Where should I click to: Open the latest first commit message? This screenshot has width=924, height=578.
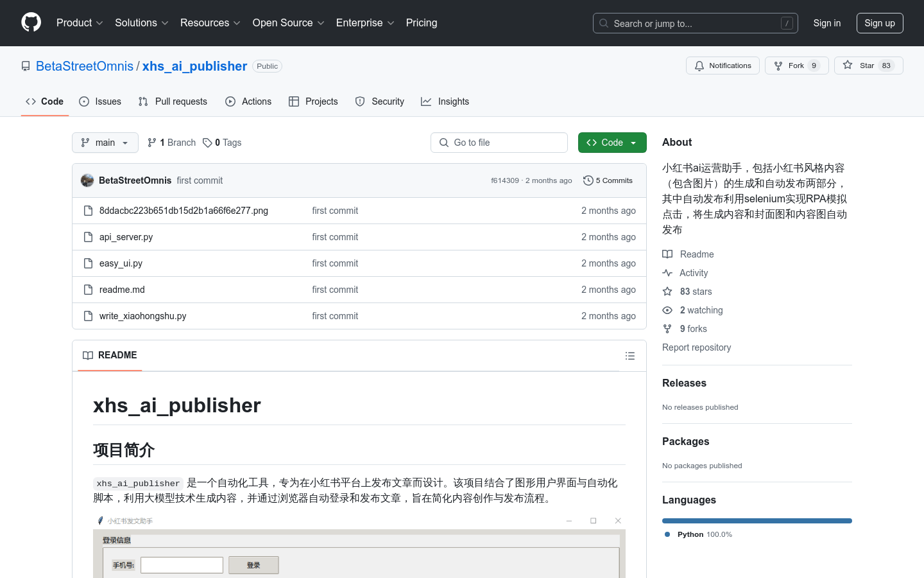[x=200, y=180]
